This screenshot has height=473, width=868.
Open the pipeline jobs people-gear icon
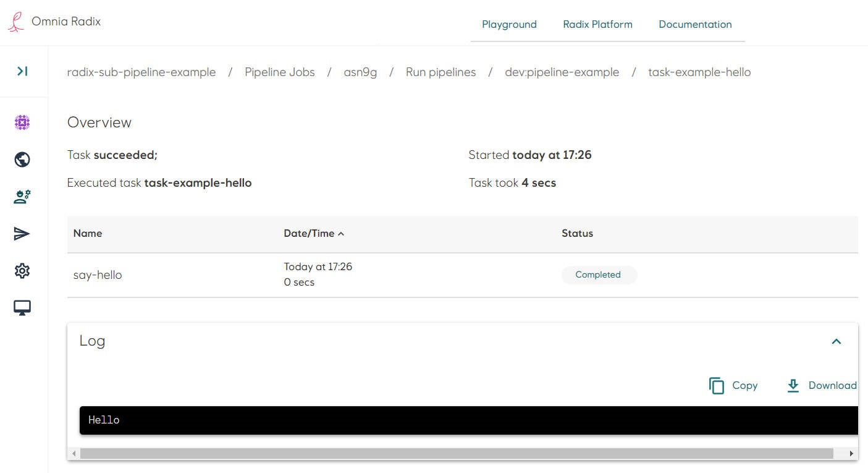coord(22,197)
